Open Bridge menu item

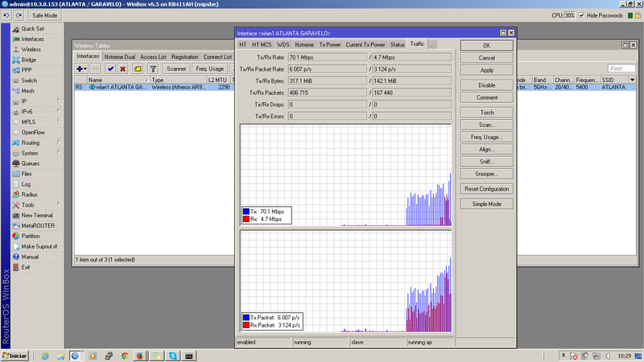29,60
